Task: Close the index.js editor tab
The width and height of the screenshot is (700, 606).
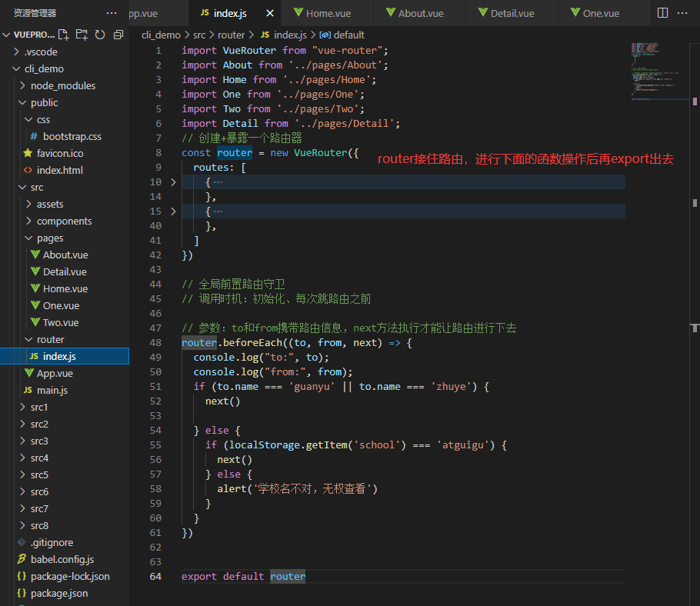Action: pos(270,13)
